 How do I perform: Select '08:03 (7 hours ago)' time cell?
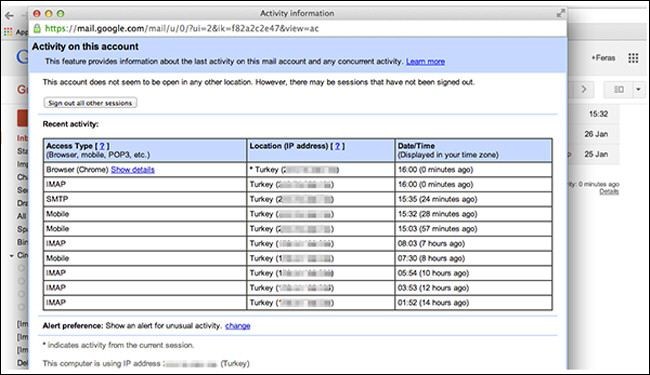tap(473, 244)
